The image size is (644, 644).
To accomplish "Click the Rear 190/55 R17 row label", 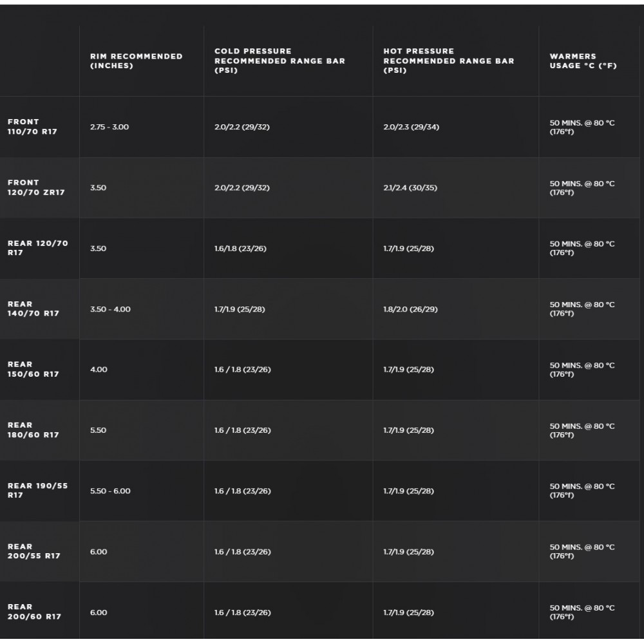I will 37,490.
